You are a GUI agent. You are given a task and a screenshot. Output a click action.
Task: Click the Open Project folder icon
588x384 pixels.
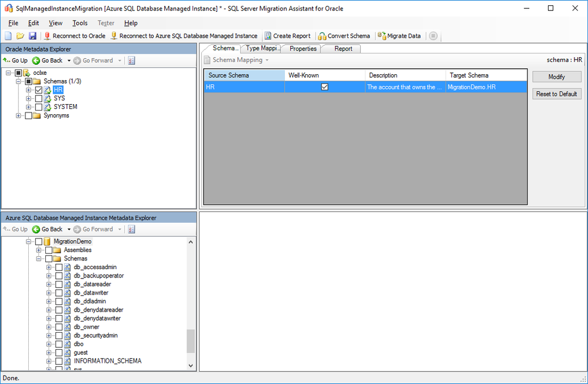[x=20, y=36]
